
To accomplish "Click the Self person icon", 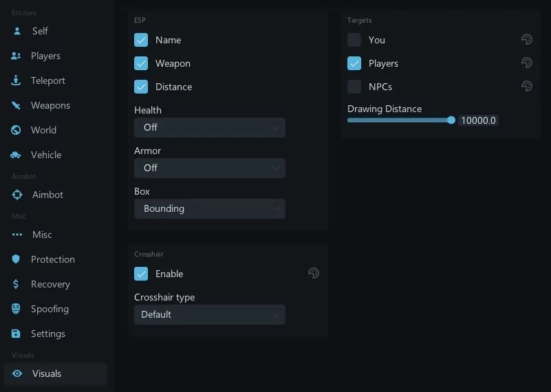I will tap(17, 31).
